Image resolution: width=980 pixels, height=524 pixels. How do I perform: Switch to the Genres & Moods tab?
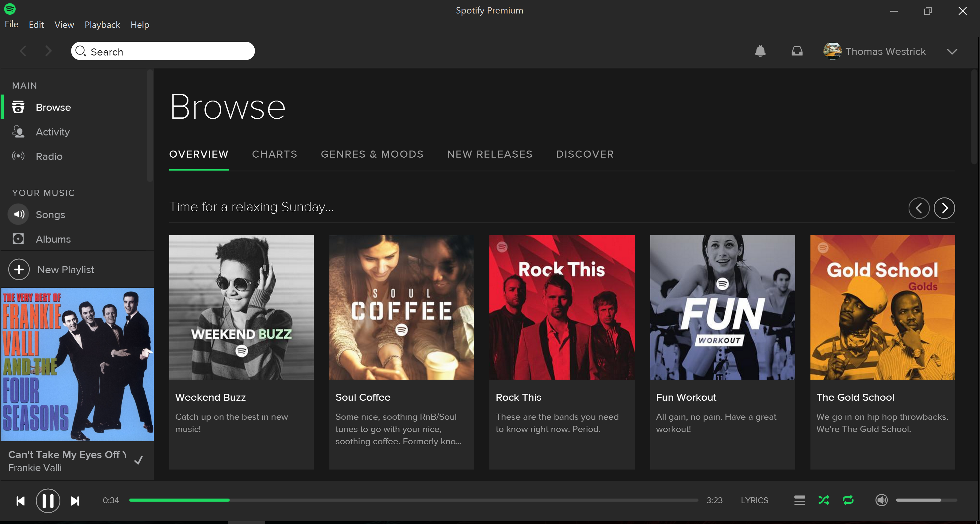(372, 154)
